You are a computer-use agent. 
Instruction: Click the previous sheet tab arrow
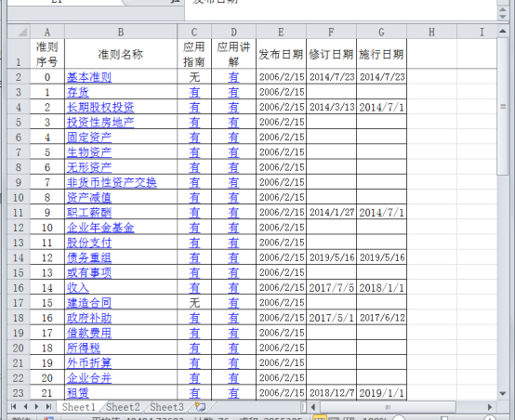[25, 407]
